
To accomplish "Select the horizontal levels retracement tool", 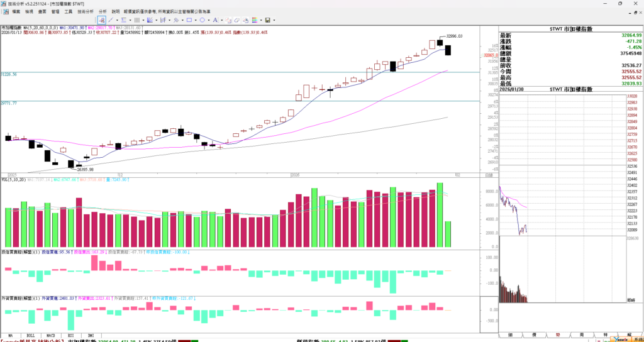I will coord(124,20).
